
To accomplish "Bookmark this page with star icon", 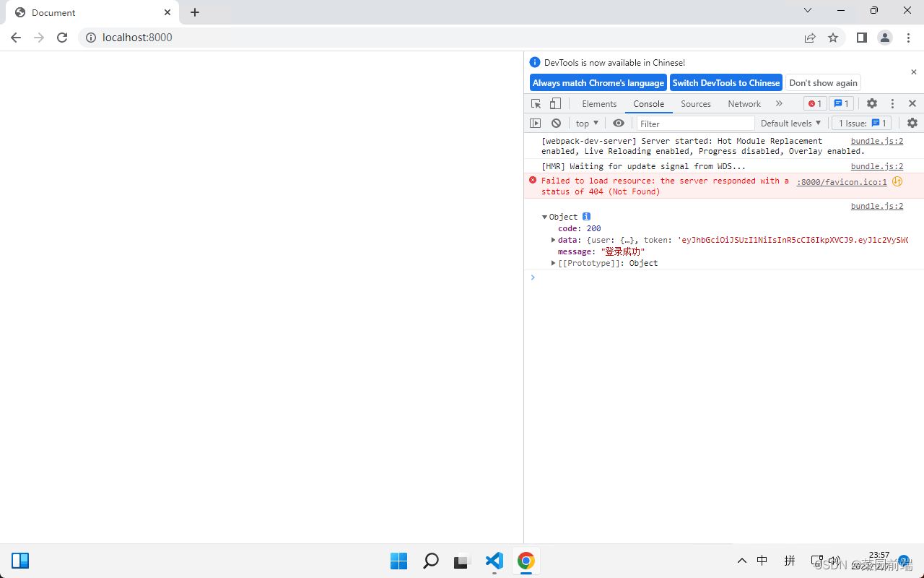I will [x=833, y=38].
